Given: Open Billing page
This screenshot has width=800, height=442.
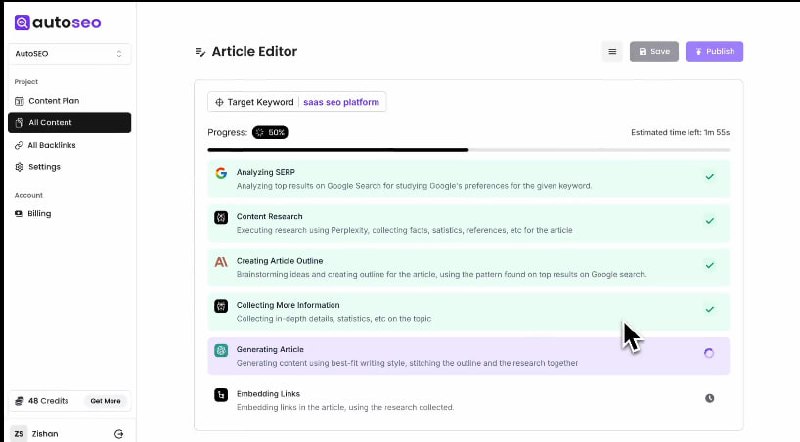Looking at the screenshot, I should click(69, 213).
